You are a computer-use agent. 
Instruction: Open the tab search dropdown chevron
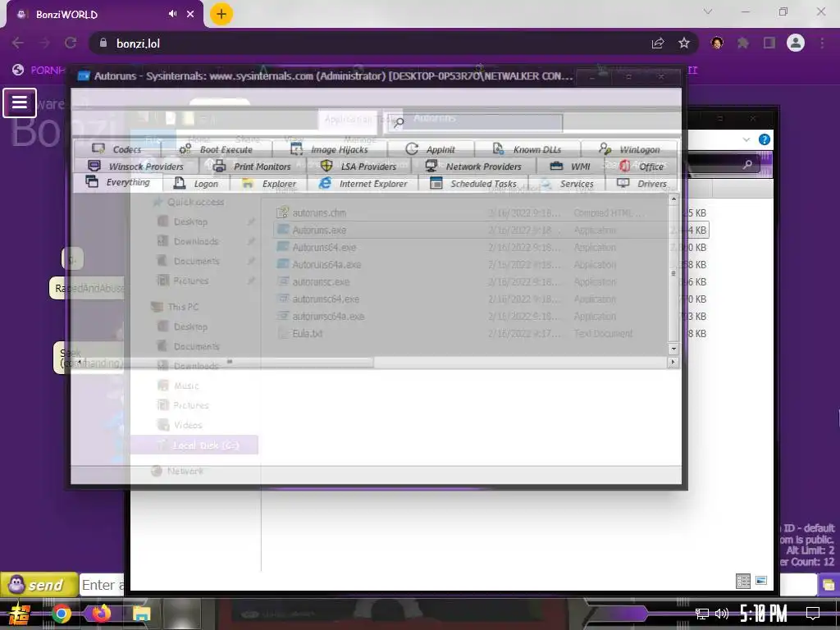click(x=708, y=11)
